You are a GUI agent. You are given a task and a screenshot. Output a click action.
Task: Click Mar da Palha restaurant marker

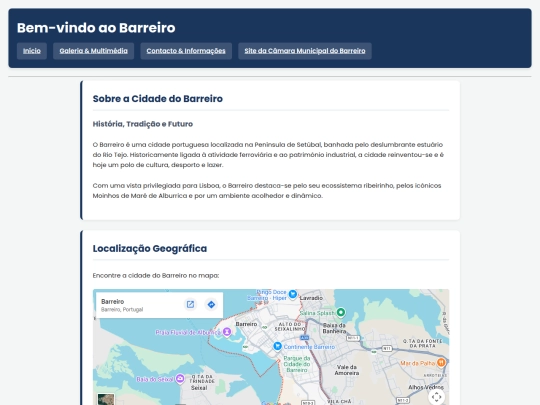441,362
